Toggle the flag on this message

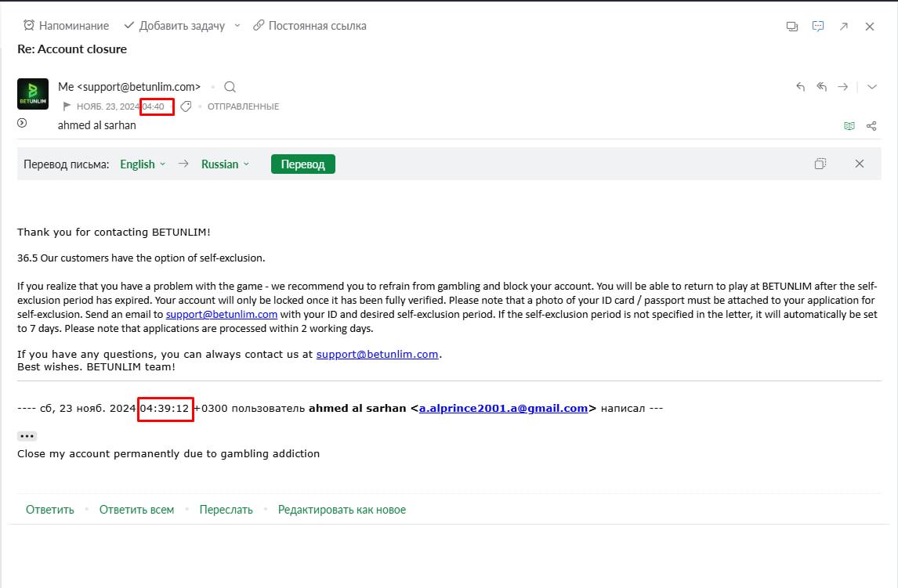tap(67, 106)
